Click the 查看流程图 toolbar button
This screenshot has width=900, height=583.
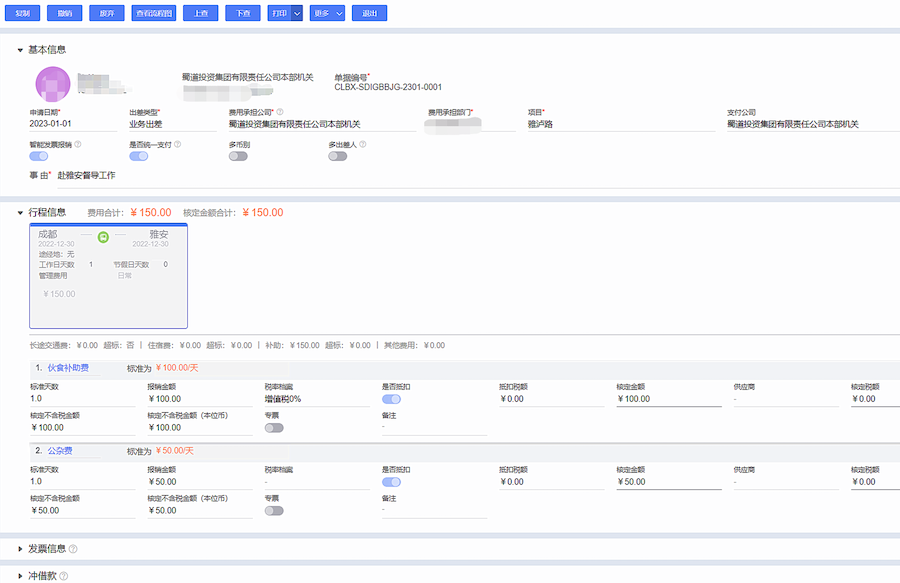pos(153,14)
